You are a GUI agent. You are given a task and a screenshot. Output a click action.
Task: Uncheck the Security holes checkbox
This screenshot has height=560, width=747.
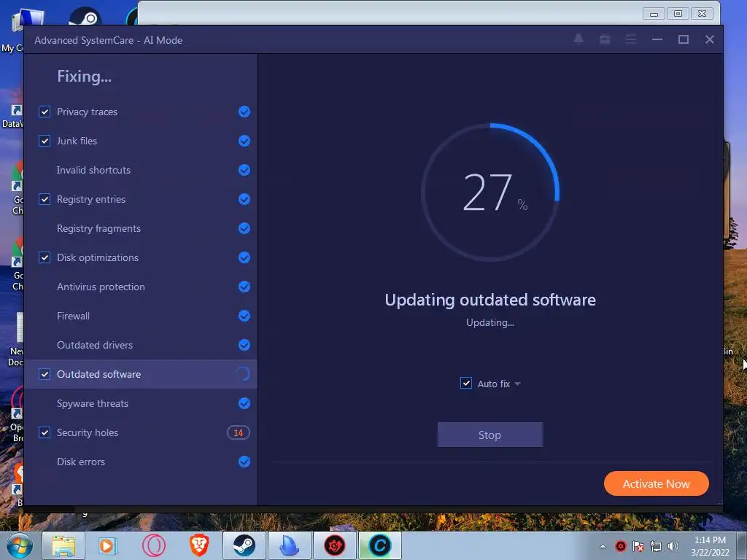[44, 432]
